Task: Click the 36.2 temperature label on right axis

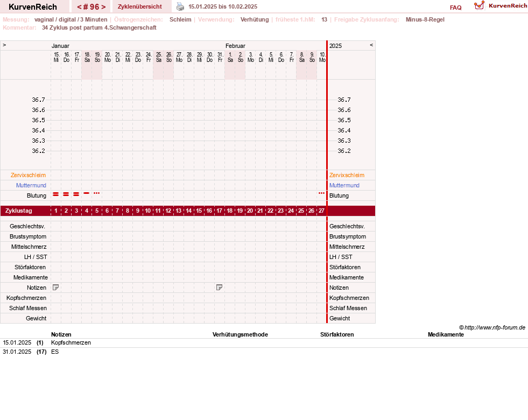Action: click(344, 151)
